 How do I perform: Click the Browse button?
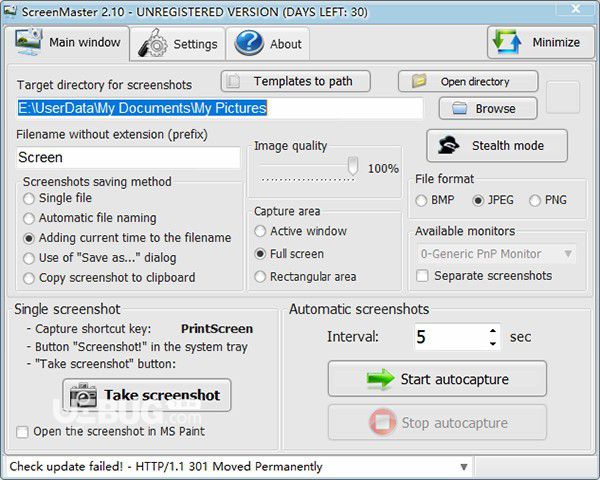point(488,108)
